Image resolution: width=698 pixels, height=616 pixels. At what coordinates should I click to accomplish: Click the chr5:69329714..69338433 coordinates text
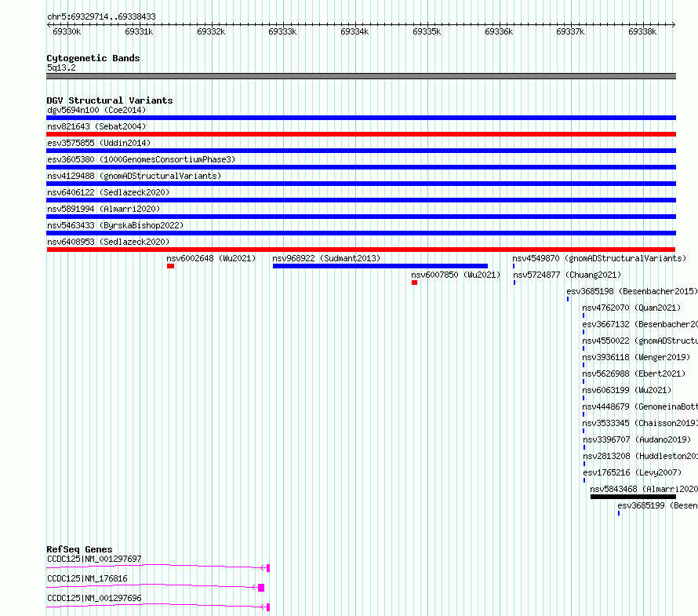101,16
